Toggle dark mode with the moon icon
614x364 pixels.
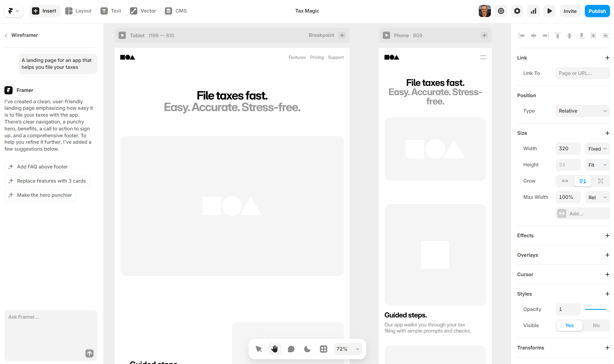[x=307, y=349]
